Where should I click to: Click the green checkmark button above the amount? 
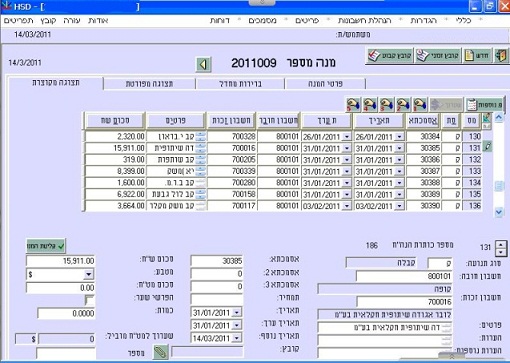[46, 246]
